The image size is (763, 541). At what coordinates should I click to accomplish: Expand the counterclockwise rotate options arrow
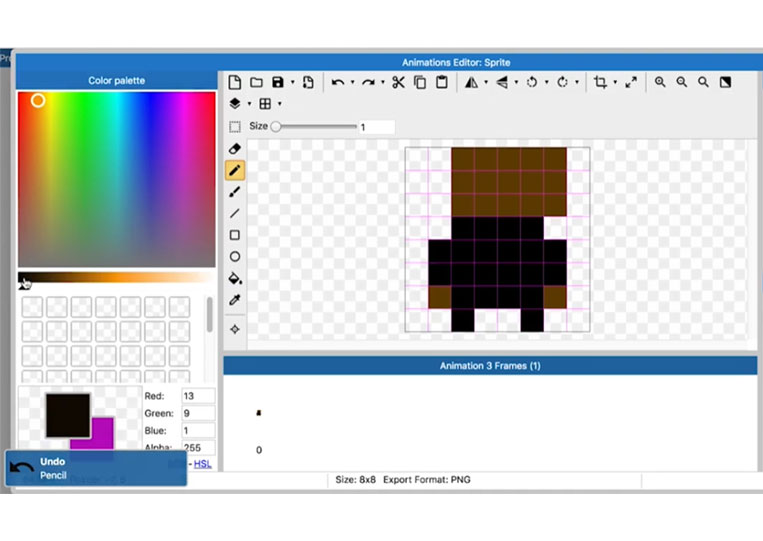click(546, 82)
